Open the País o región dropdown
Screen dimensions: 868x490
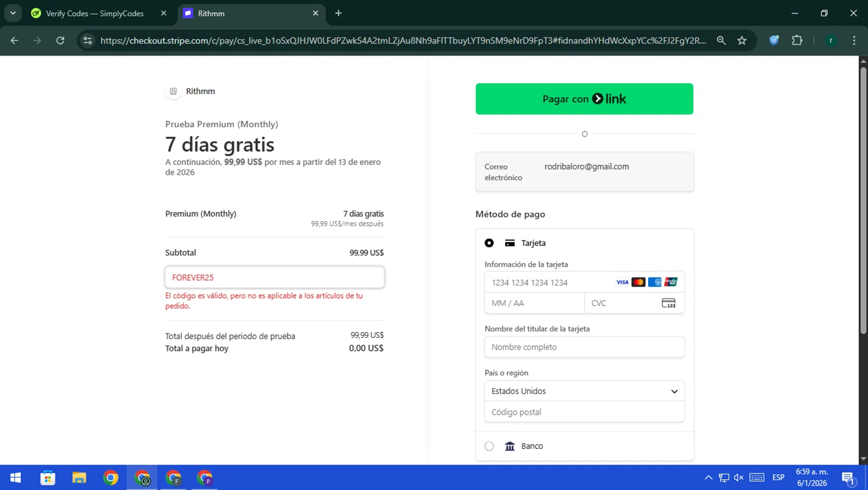coord(584,391)
